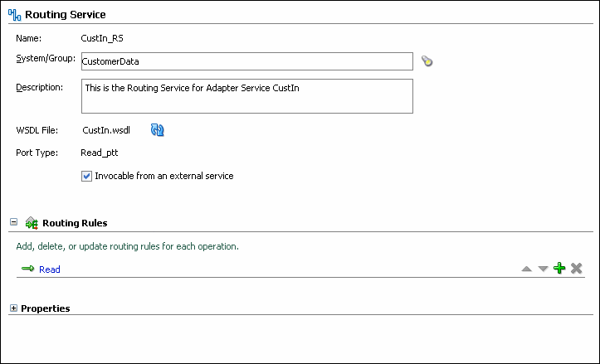Screen dimensions: 600x364
Task: Click the Description label
Action: click(x=39, y=88)
